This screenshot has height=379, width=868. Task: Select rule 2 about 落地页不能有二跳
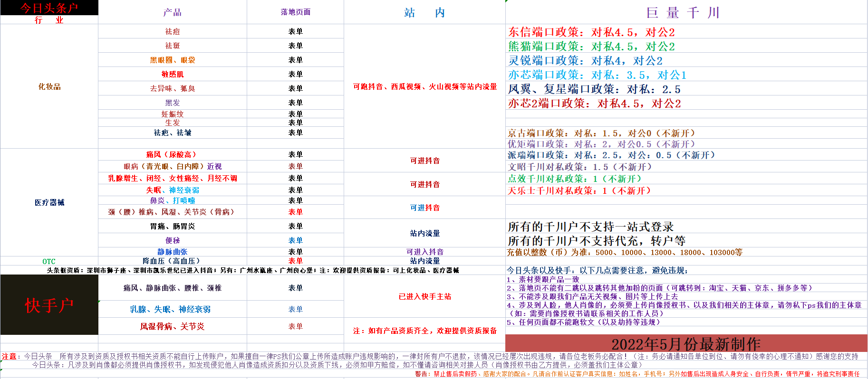tap(660, 288)
